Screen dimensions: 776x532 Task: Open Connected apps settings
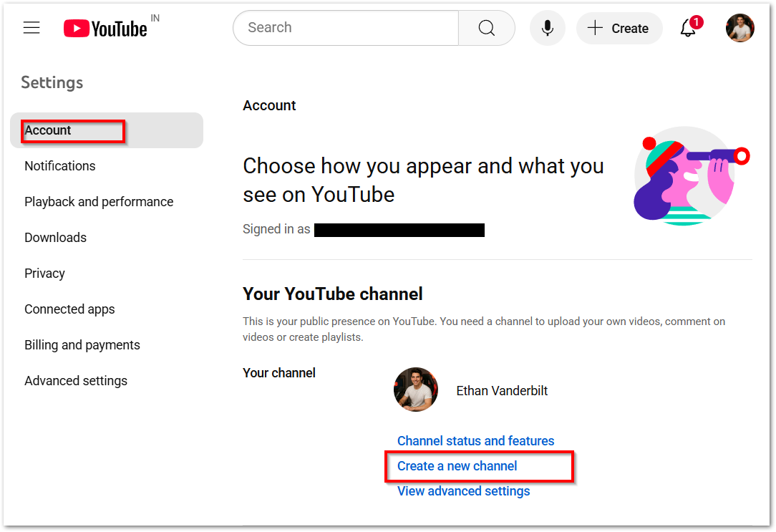click(69, 309)
